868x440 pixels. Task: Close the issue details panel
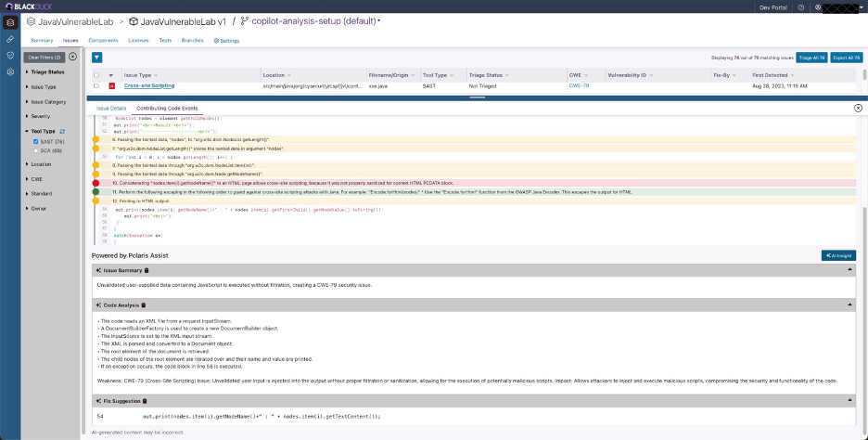(857, 109)
